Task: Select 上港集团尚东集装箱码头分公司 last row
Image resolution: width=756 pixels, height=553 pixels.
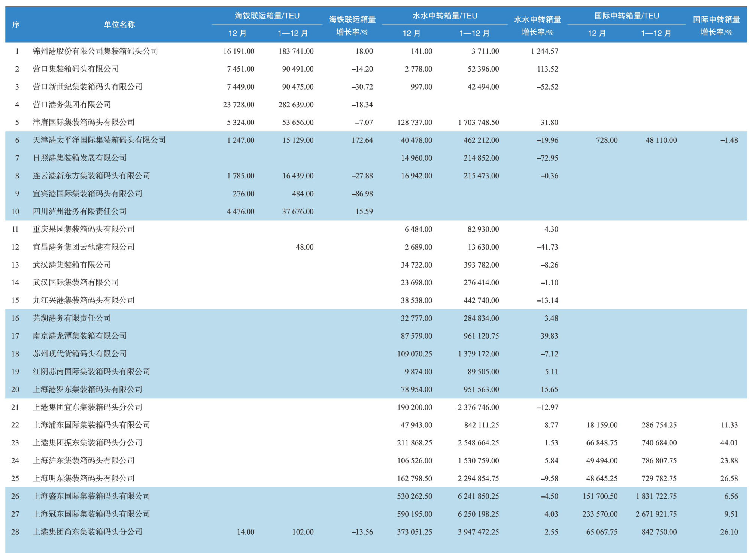Action: [x=87, y=532]
